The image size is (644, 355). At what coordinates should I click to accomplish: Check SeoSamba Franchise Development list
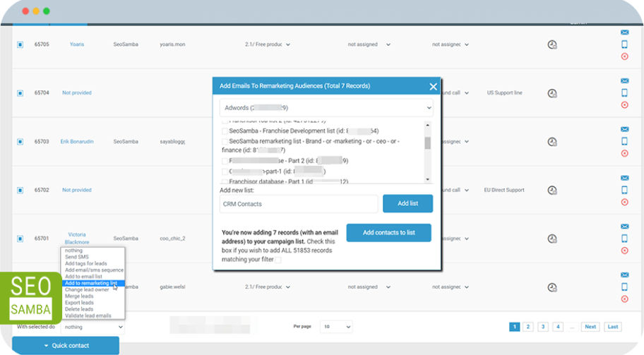tap(225, 131)
